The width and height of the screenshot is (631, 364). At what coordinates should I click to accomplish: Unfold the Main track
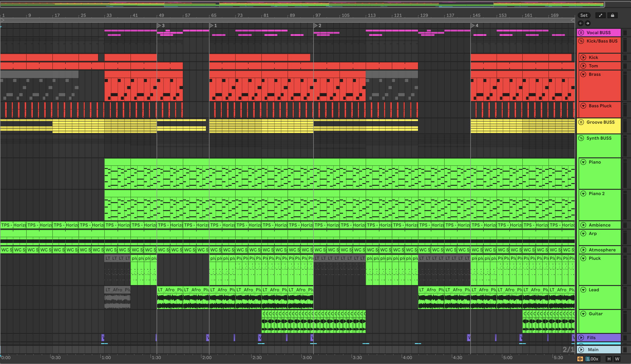pyautogui.click(x=582, y=350)
